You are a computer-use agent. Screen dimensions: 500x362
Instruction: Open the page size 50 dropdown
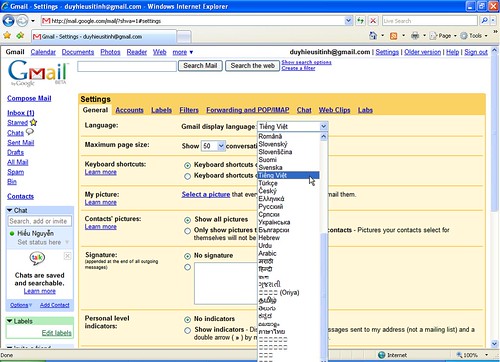tap(213, 146)
